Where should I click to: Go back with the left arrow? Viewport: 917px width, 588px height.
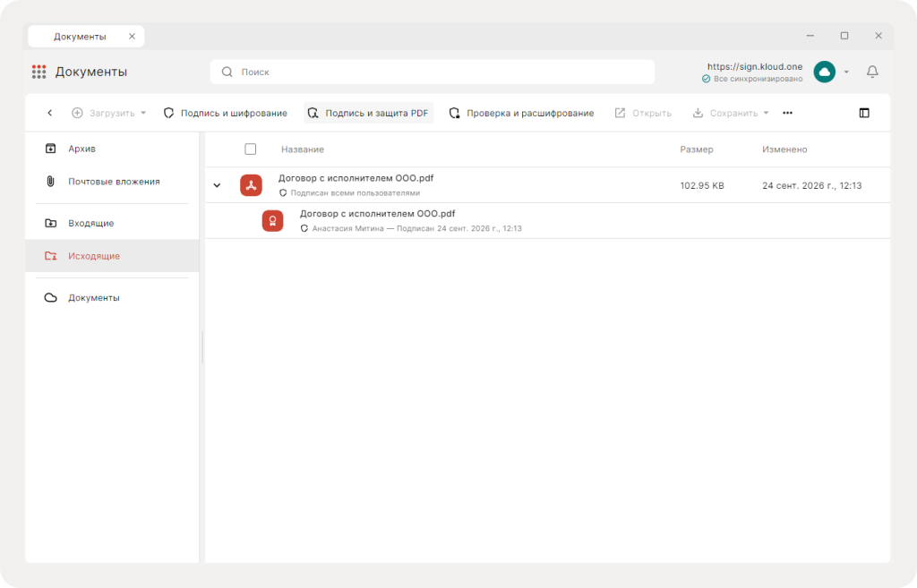point(50,113)
